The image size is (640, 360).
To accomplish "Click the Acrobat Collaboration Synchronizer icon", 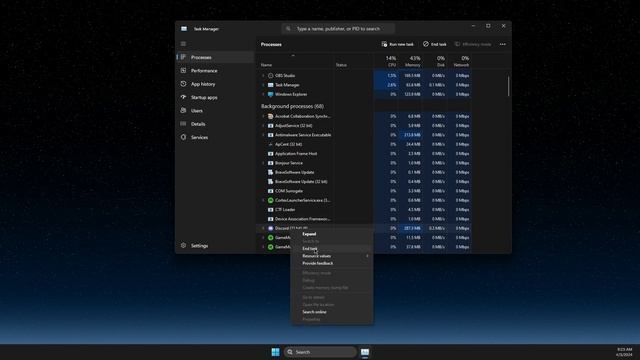I will click(270, 116).
